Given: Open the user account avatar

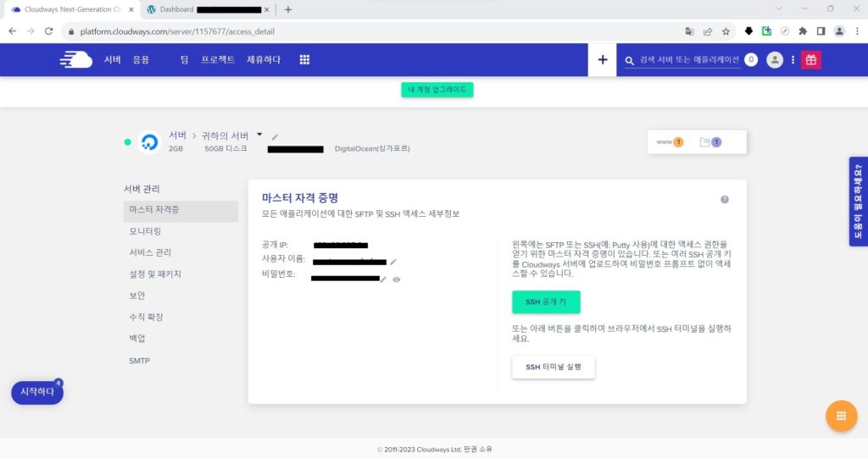Looking at the screenshot, I should coord(775,60).
